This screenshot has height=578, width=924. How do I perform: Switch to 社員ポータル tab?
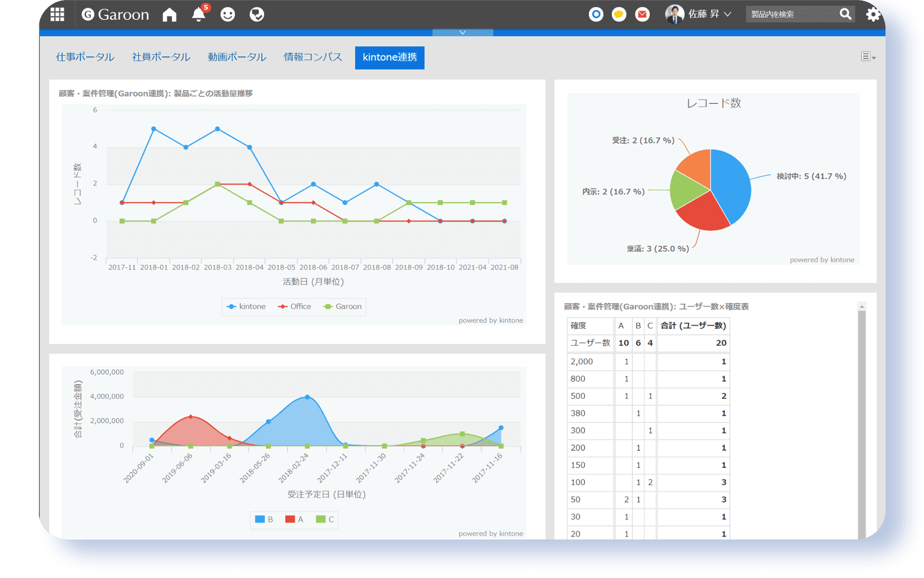click(x=161, y=57)
